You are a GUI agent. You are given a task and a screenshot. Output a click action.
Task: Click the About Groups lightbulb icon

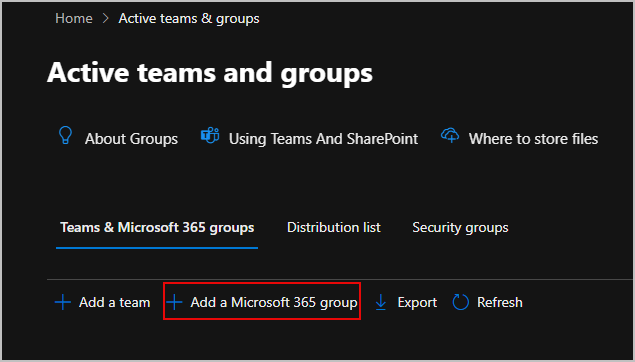point(65,136)
